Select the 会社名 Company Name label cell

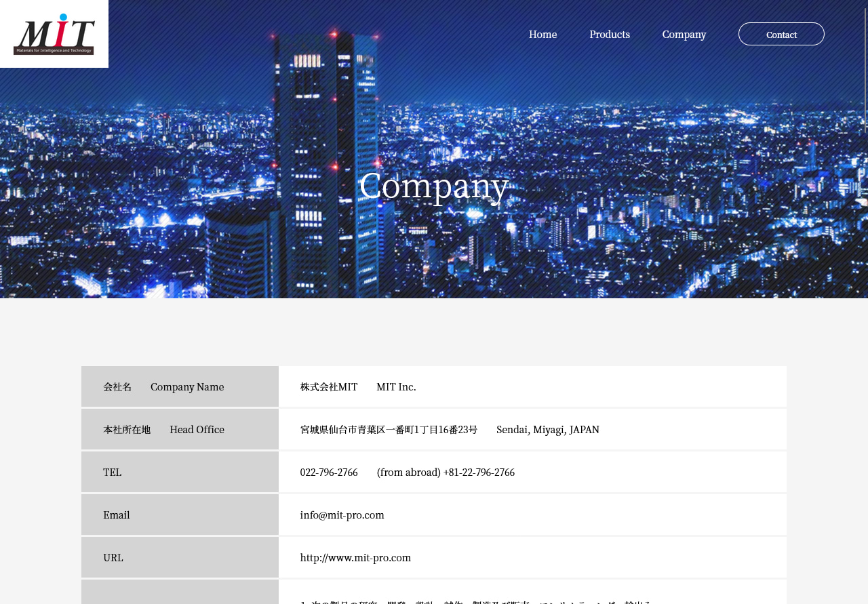(x=180, y=386)
